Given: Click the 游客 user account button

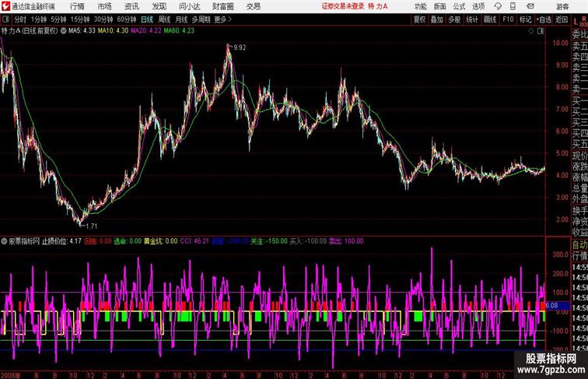Looking at the screenshot, I should pos(562,7).
